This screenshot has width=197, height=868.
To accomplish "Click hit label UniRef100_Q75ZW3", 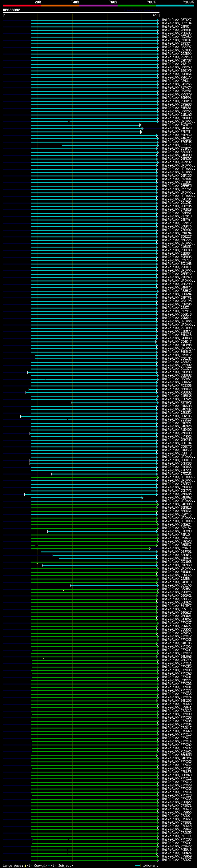I will [176, 474].
